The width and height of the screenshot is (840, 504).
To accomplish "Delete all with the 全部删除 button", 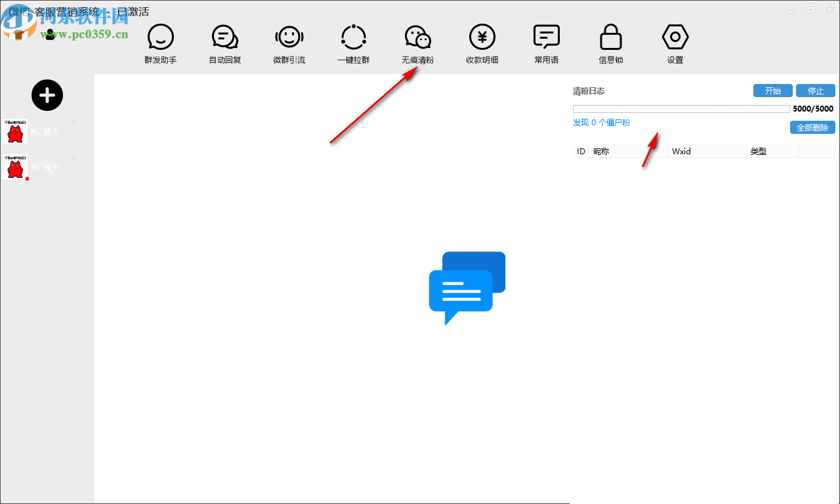I will point(812,127).
